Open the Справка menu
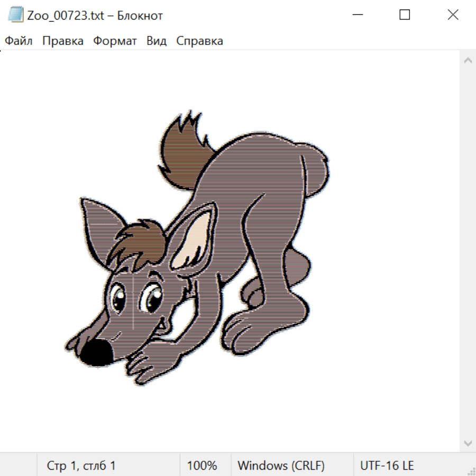 pos(199,41)
